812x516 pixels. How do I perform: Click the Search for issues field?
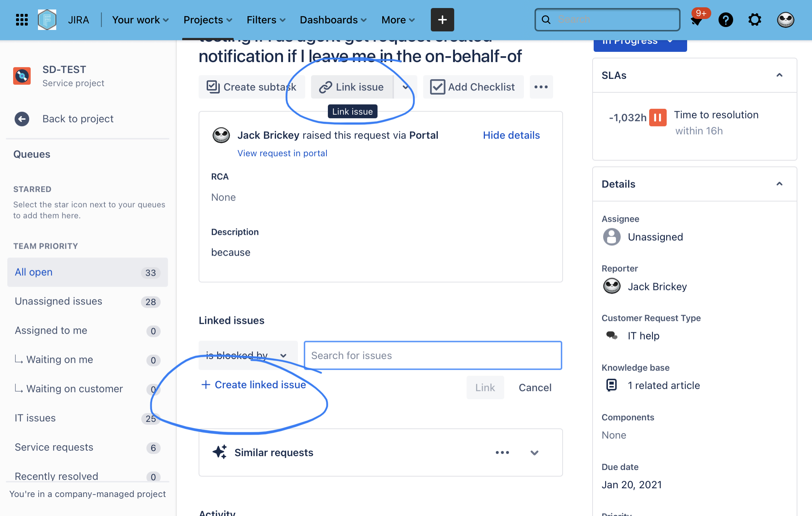433,355
